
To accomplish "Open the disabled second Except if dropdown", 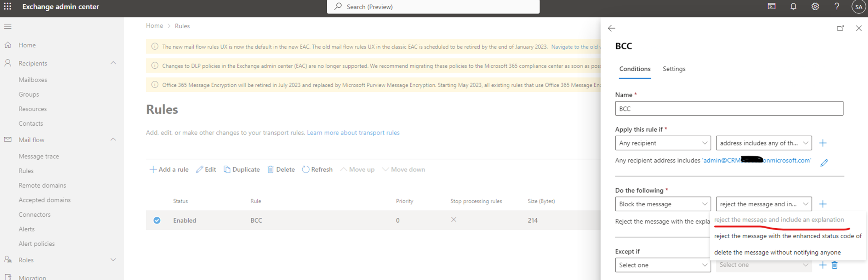I will click(x=764, y=265).
